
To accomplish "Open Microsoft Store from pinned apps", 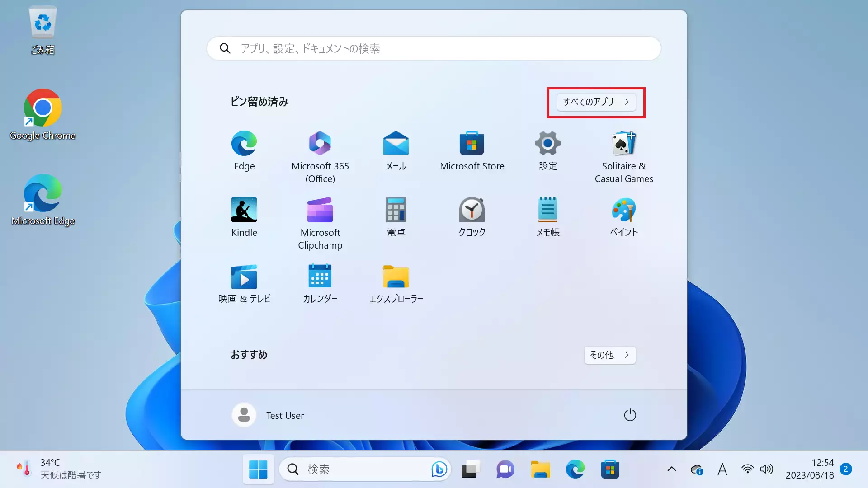I will [472, 151].
